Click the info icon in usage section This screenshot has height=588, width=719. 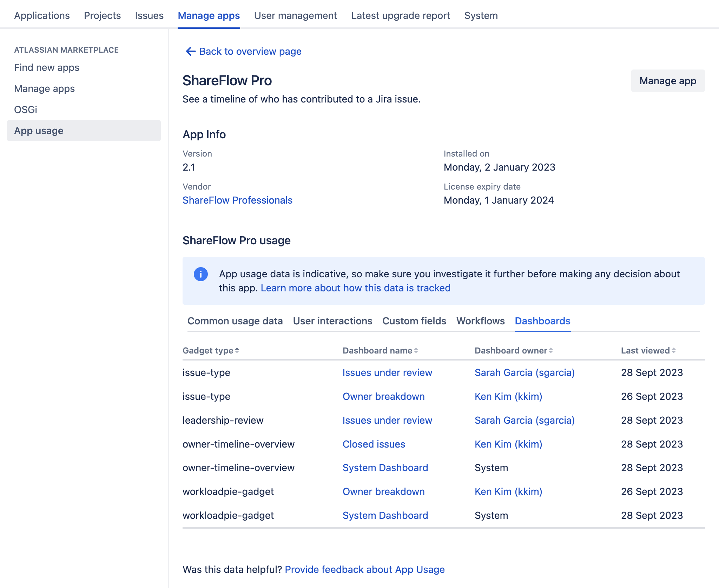pos(201,273)
